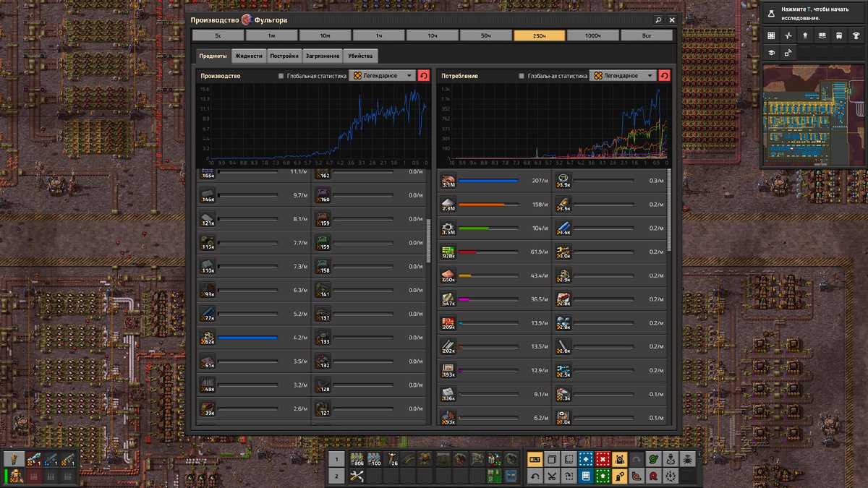Viewport: 868px width, 488px height.
Task: Click the undo arrow shortcut
Action: (x=535, y=476)
